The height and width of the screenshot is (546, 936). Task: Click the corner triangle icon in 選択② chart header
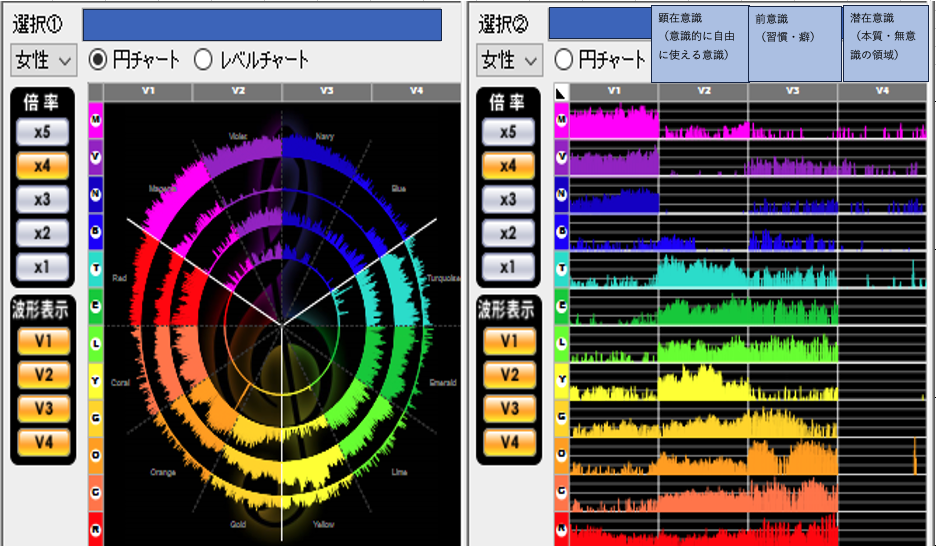coord(561,92)
